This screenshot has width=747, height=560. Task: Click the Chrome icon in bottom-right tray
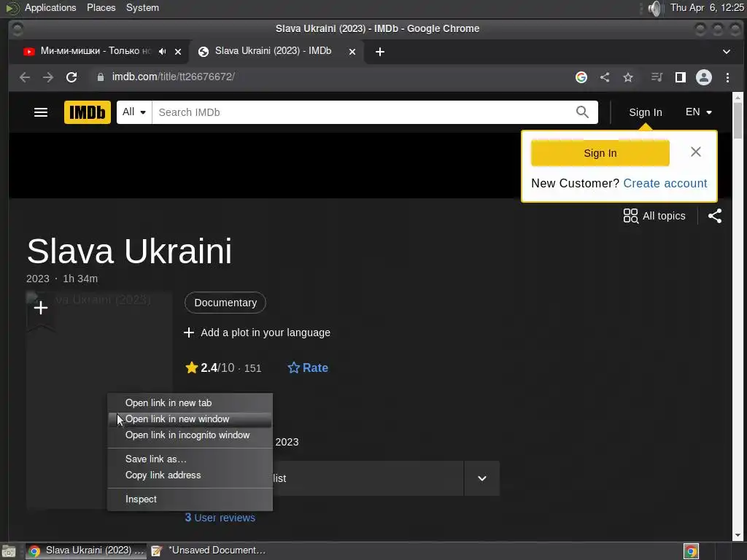[691, 551]
